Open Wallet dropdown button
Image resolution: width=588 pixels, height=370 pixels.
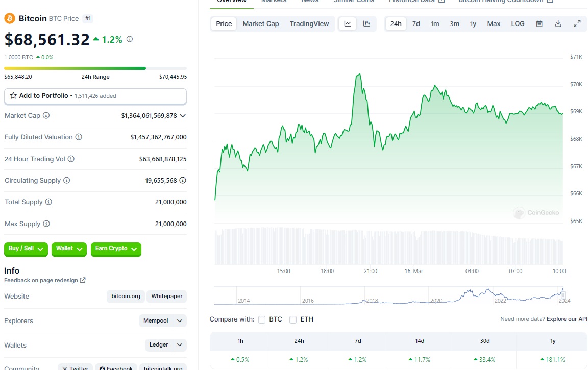(x=69, y=249)
